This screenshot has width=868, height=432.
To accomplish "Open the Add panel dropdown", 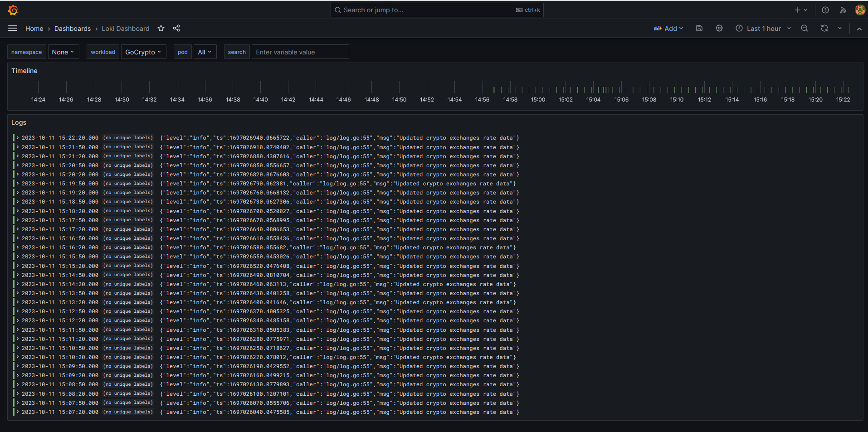I will (668, 29).
